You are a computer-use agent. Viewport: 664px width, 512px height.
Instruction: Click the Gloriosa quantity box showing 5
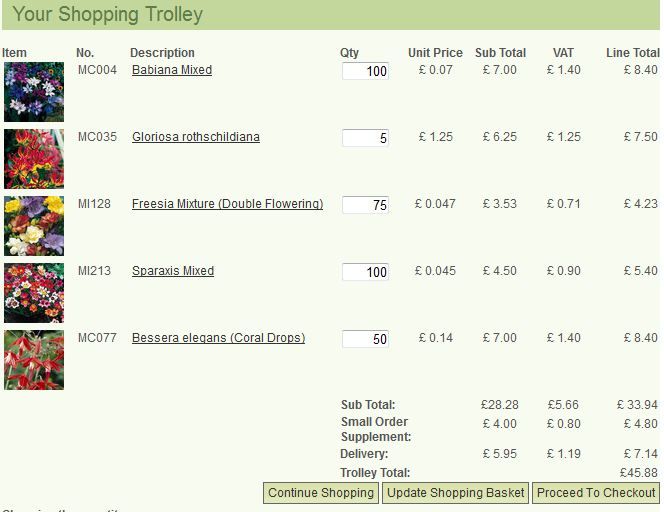(x=365, y=138)
